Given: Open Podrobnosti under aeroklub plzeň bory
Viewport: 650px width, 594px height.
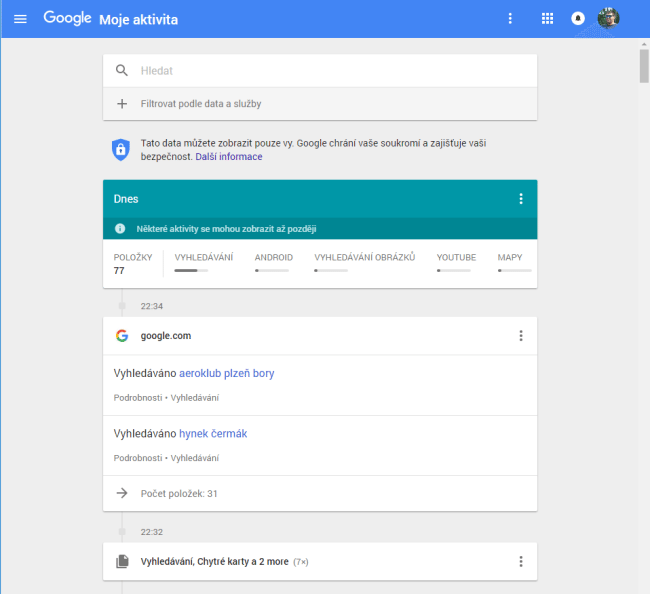Looking at the screenshot, I should (138, 398).
